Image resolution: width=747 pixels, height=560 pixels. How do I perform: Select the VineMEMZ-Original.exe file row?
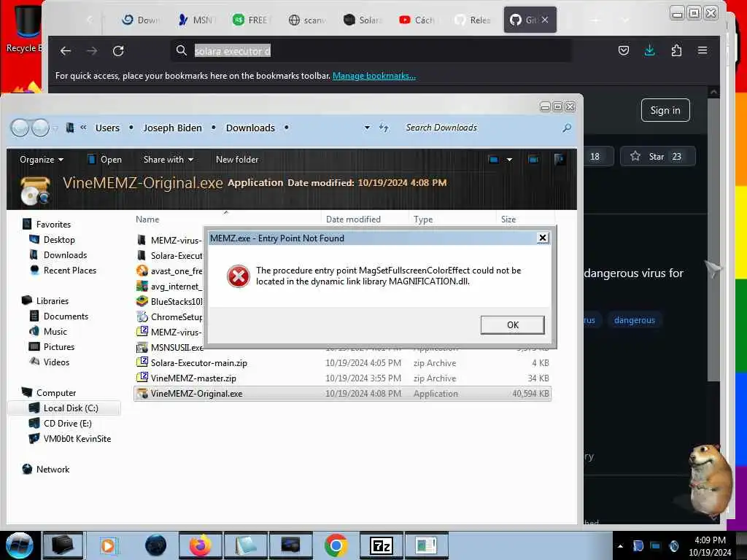(x=343, y=393)
